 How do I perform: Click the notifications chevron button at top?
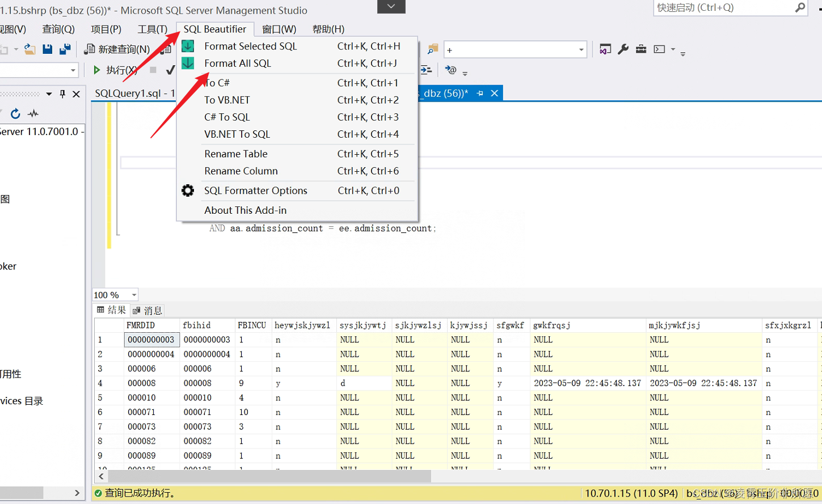391,6
